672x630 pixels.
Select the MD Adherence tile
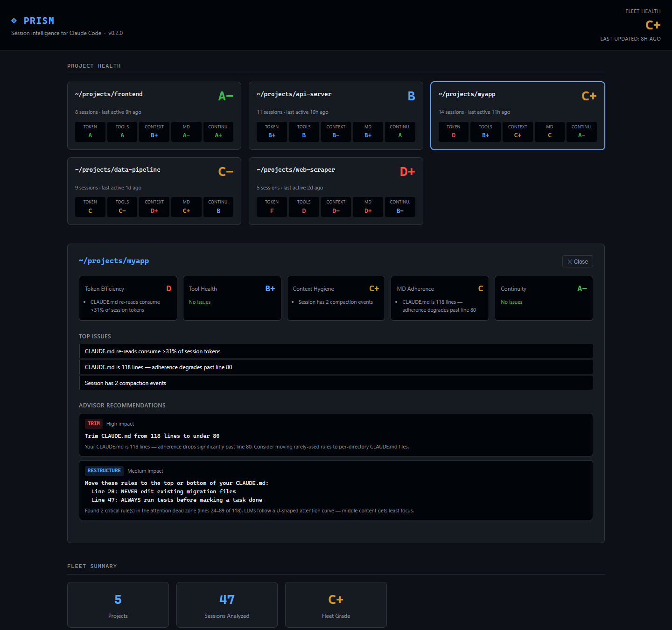pos(440,298)
